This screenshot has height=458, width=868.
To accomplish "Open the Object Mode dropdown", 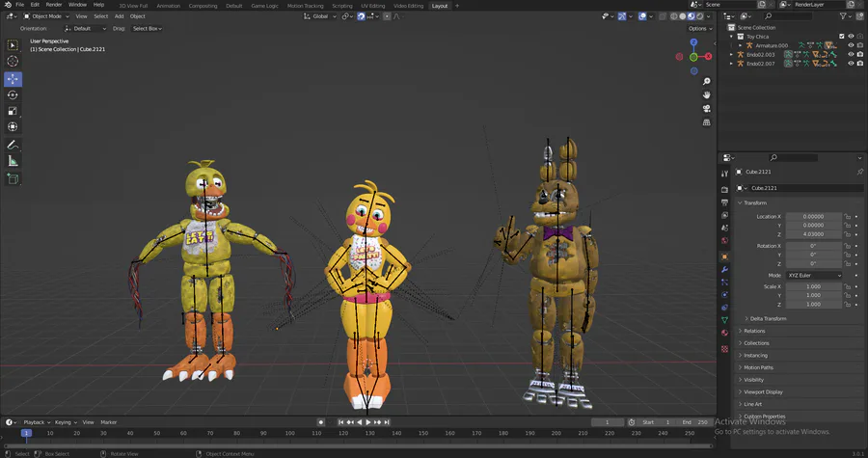I will tap(46, 16).
